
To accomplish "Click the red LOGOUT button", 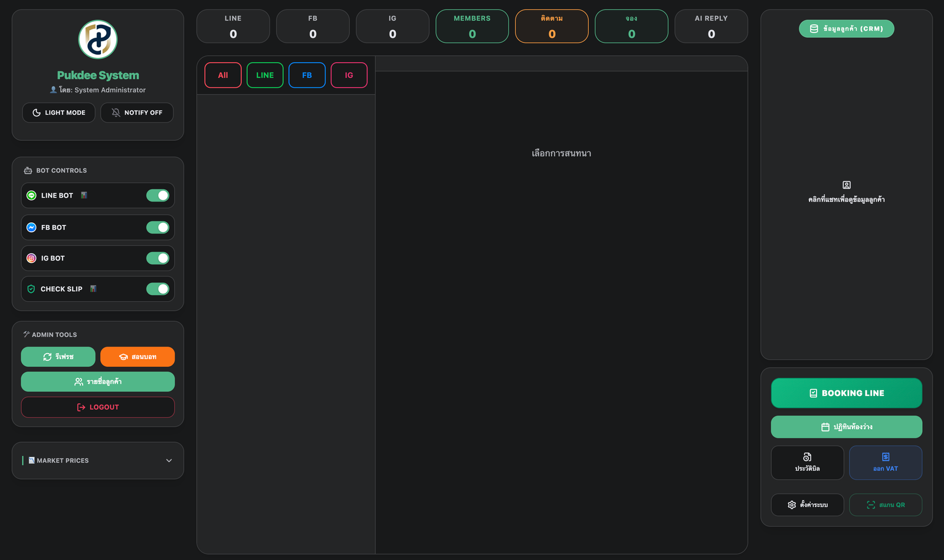I will pyautogui.click(x=97, y=407).
